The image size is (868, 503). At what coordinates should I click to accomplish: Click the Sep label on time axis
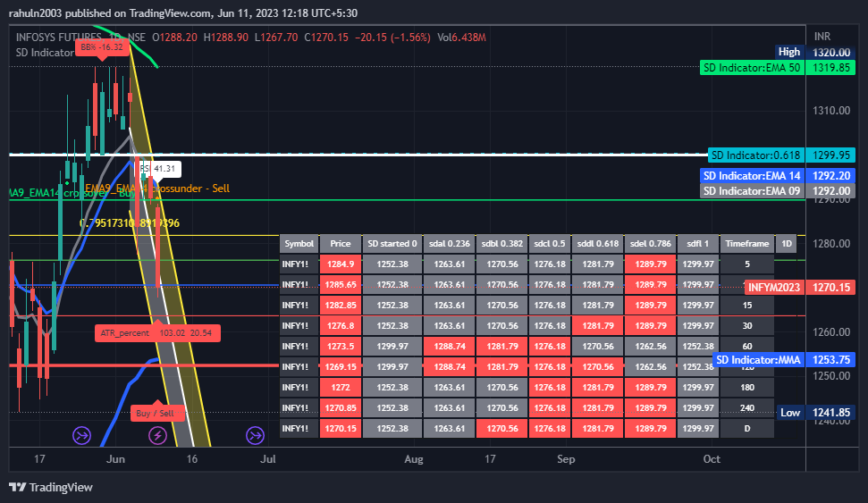[x=566, y=458]
